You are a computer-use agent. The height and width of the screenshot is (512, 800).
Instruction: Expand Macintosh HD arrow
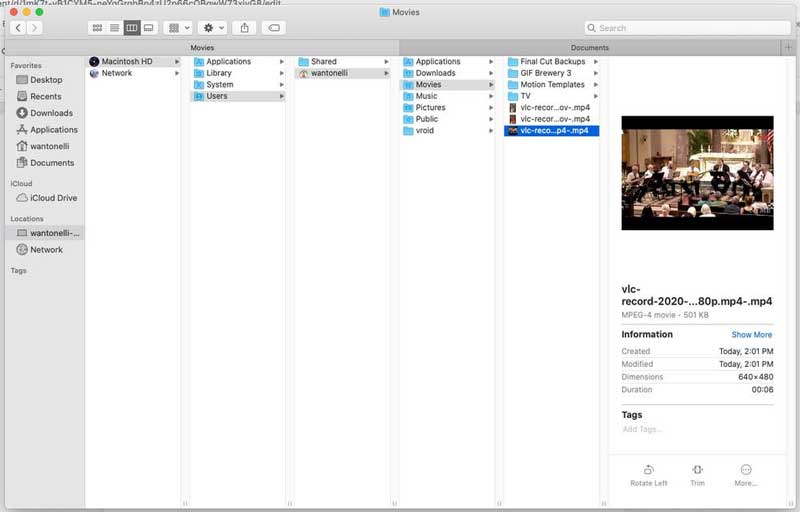click(x=177, y=61)
